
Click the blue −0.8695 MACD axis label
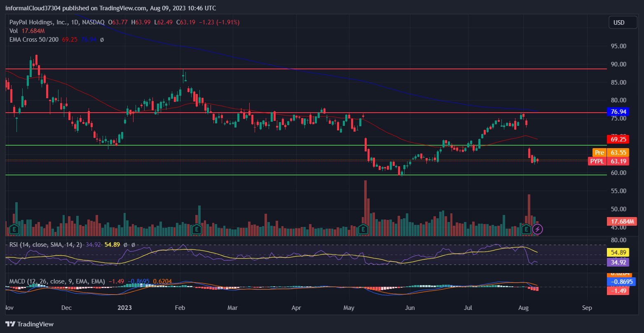click(x=622, y=282)
